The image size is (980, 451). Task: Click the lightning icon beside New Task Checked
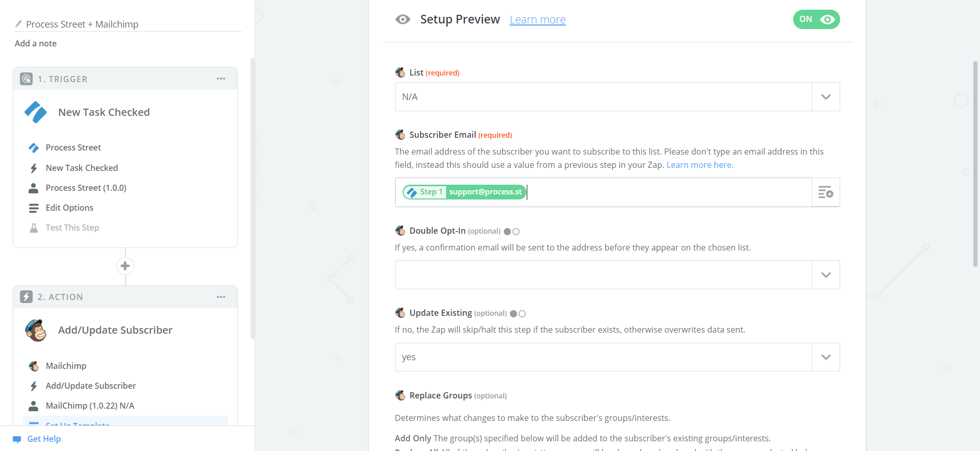click(x=34, y=168)
